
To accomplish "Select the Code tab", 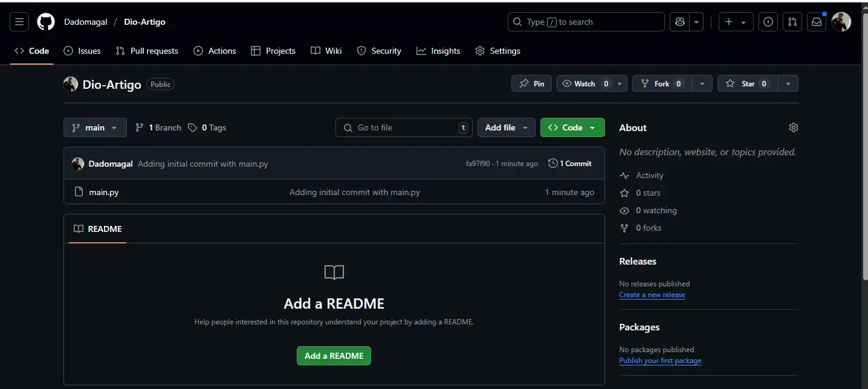I will coord(32,51).
